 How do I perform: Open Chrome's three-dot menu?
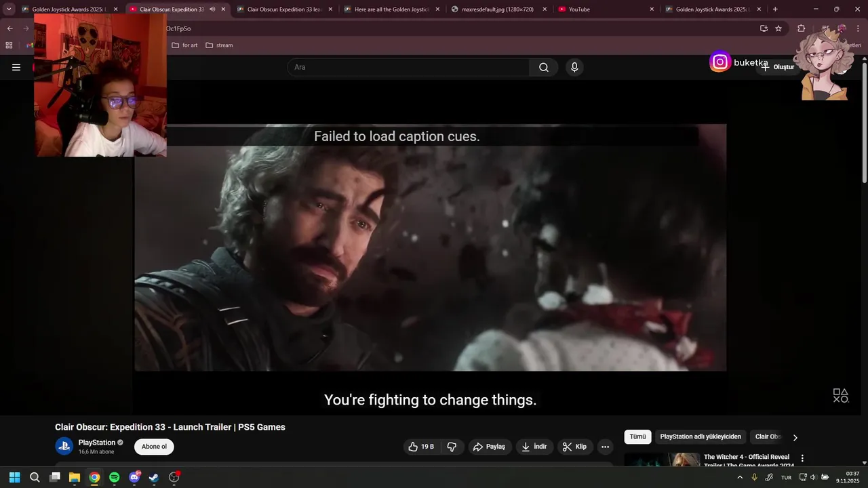click(x=859, y=28)
